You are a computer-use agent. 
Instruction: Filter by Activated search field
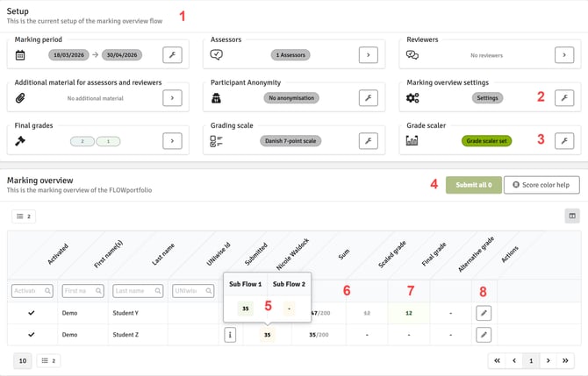pos(32,291)
